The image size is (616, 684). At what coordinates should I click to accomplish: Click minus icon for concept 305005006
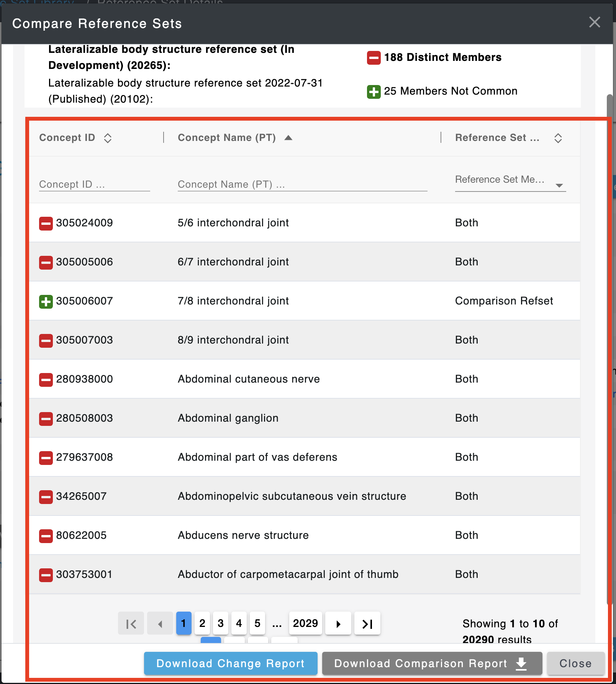(46, 262)
